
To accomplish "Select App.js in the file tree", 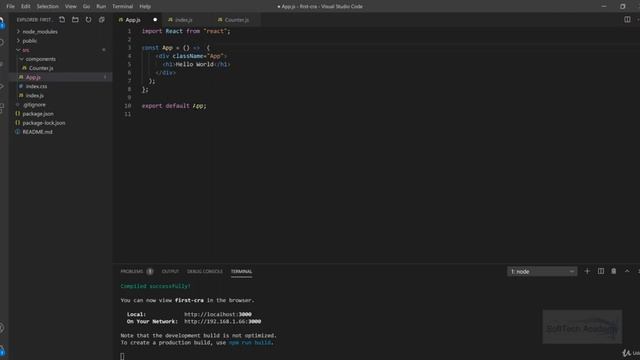I will [x=33, y=77].
